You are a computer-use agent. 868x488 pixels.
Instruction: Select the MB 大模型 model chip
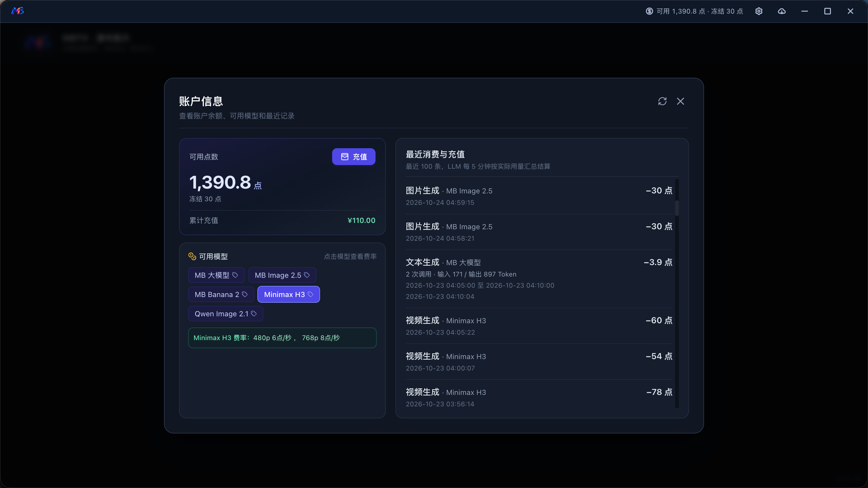216,275
